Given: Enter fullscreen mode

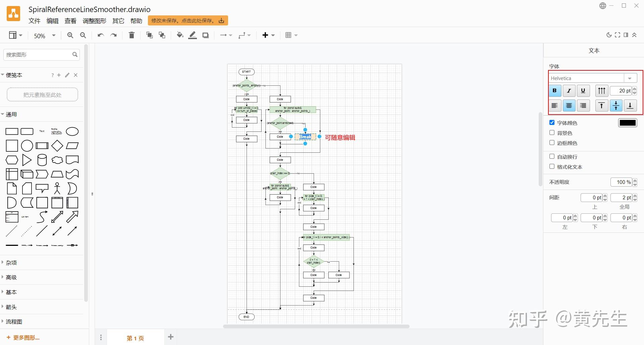Looking at the screenshot, I should (618, 35).
